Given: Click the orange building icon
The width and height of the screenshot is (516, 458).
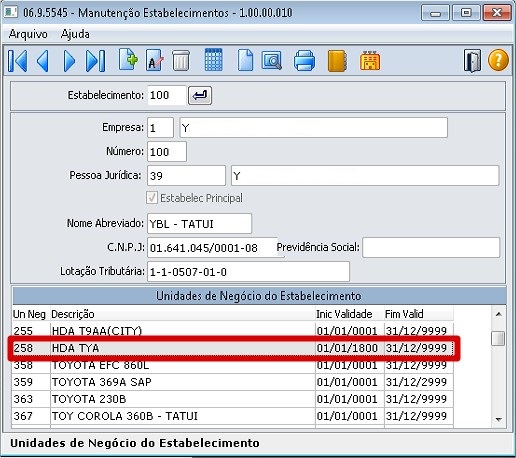Looking at the screenshot, I should pyautogui.click(x=370, y=60).
